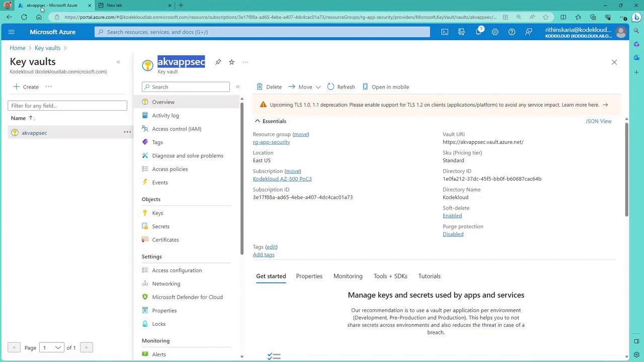Switch to the Properties tab

309,276
